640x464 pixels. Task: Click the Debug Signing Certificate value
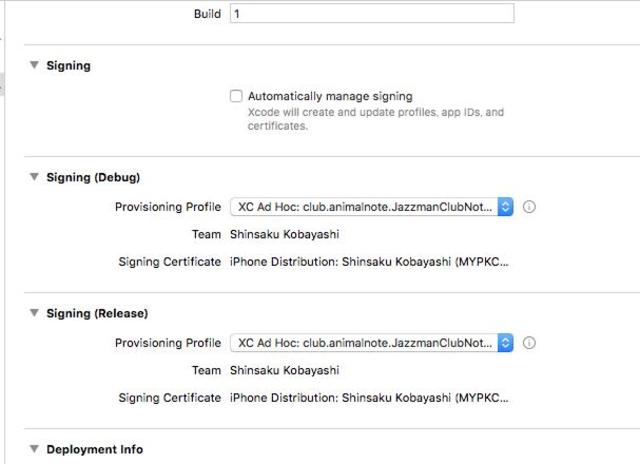click(369, 262)
